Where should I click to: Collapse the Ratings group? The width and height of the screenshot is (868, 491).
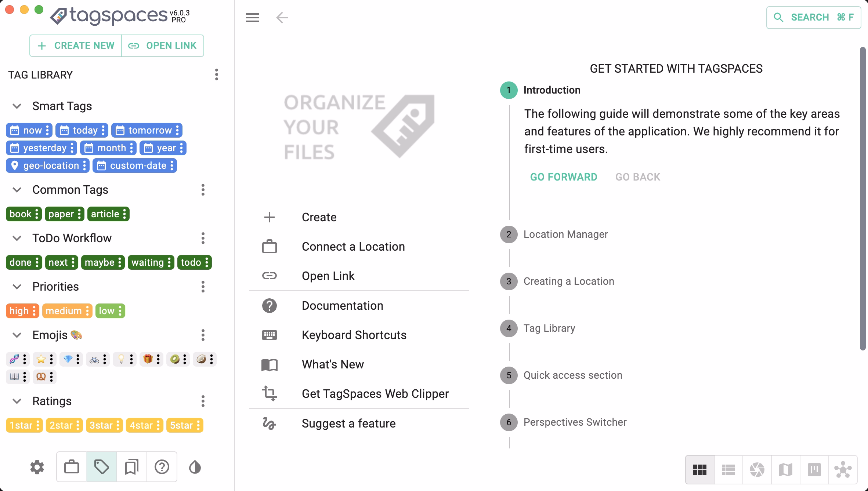tap(17, 401)
